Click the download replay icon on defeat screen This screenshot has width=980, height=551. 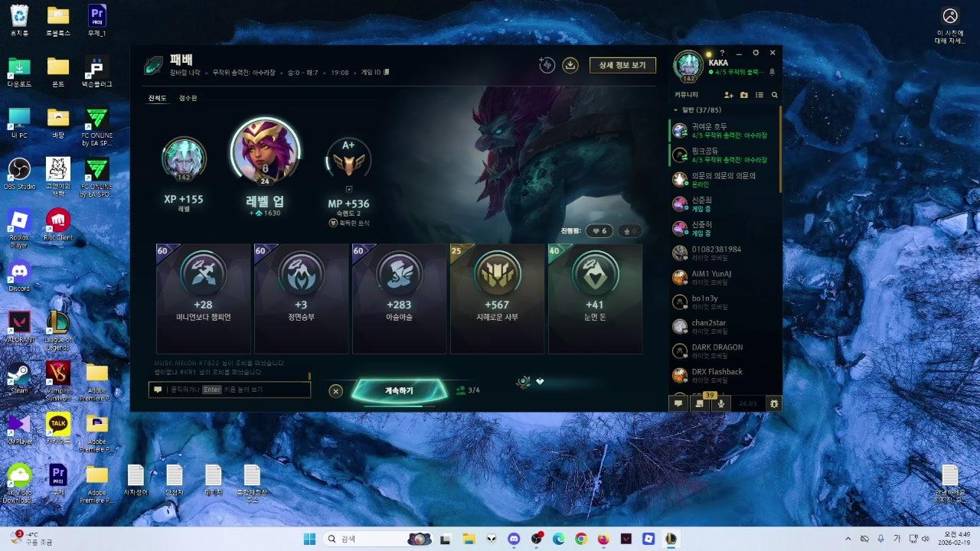[570, 65]
